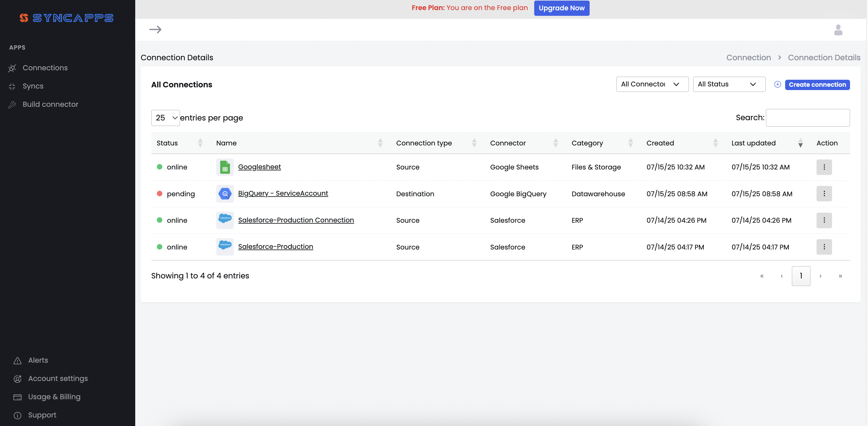Click inside the Search input field
This screenshot has height=426, width=868.
[x=808, y=118]
